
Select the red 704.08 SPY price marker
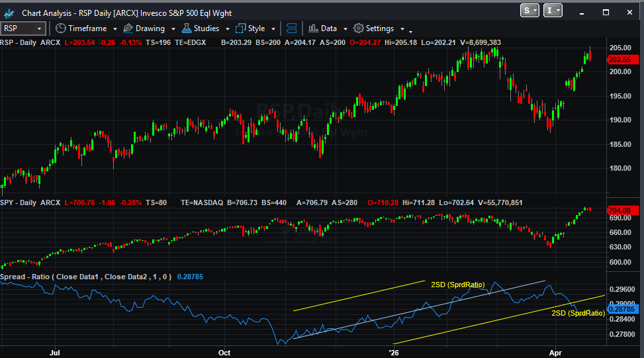click(623, 210)
